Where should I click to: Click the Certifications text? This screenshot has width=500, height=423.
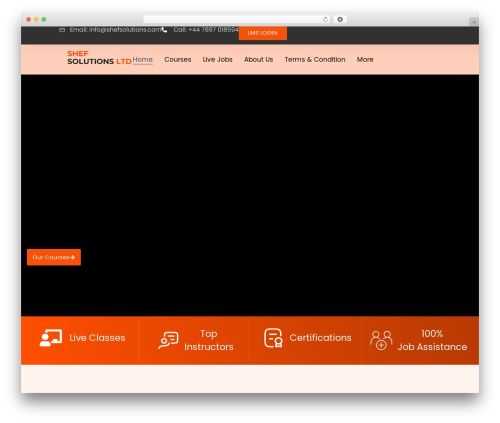(320, 338)
